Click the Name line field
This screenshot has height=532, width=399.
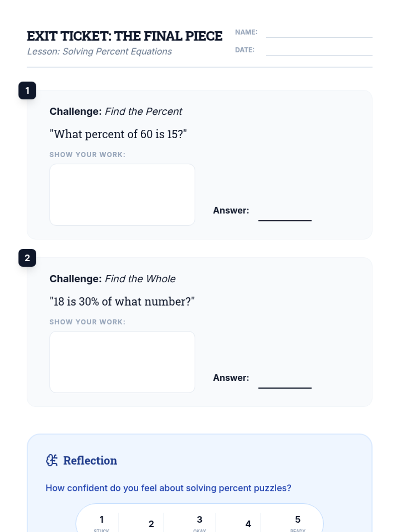(319, 33)
